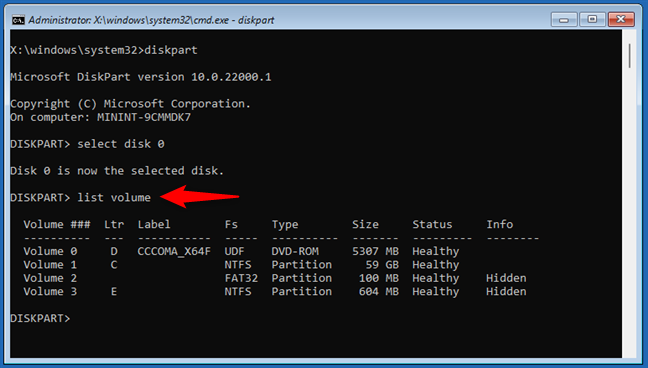The height and width of the screenshot is (368, 648).
Task: Close the diskpart command prompt window
Action: [621, 19]
